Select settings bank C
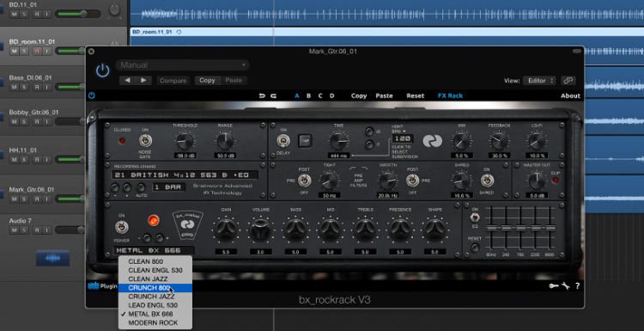Screen dimensions: 644x331 (320, 95)
